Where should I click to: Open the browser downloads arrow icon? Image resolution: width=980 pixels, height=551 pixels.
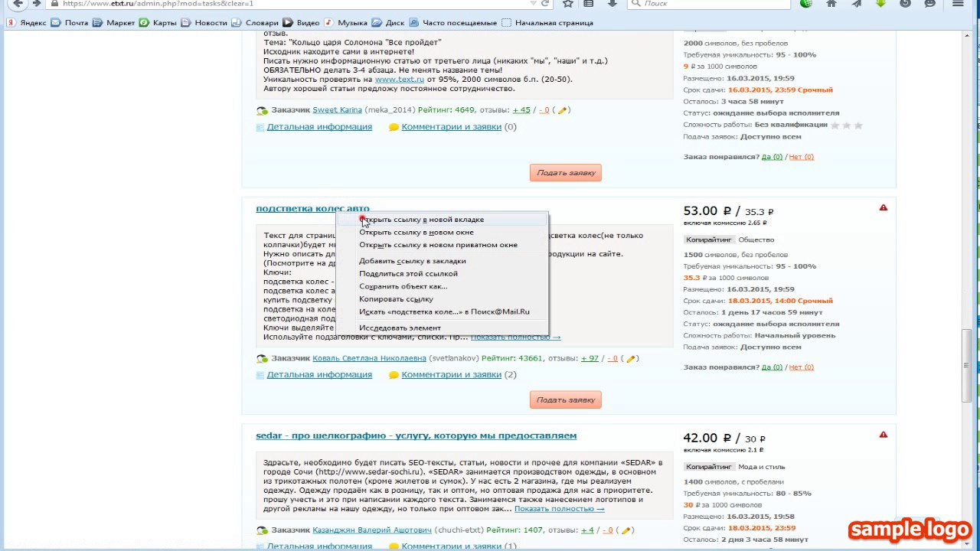tap(612, 4)
